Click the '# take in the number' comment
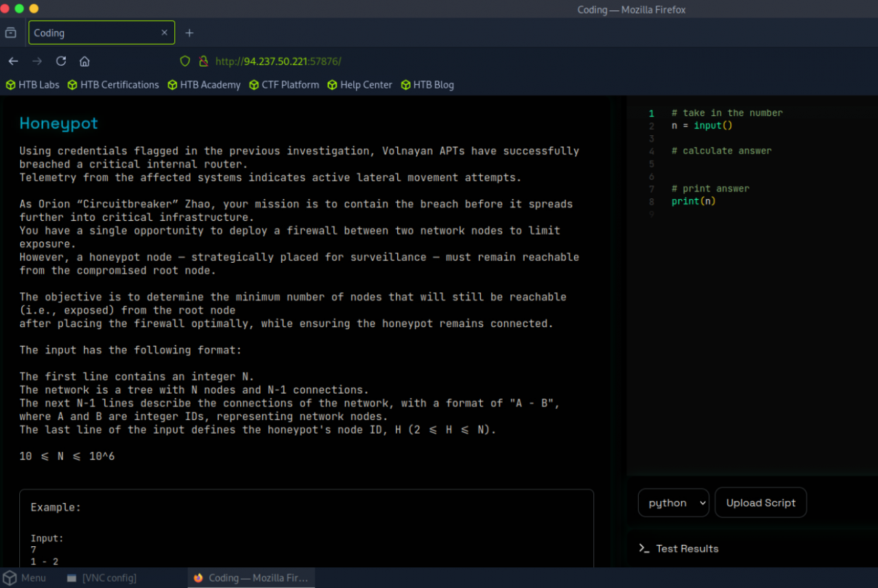Image resolution: width=878 pixels, height=588 pixels. coord(727,113)
